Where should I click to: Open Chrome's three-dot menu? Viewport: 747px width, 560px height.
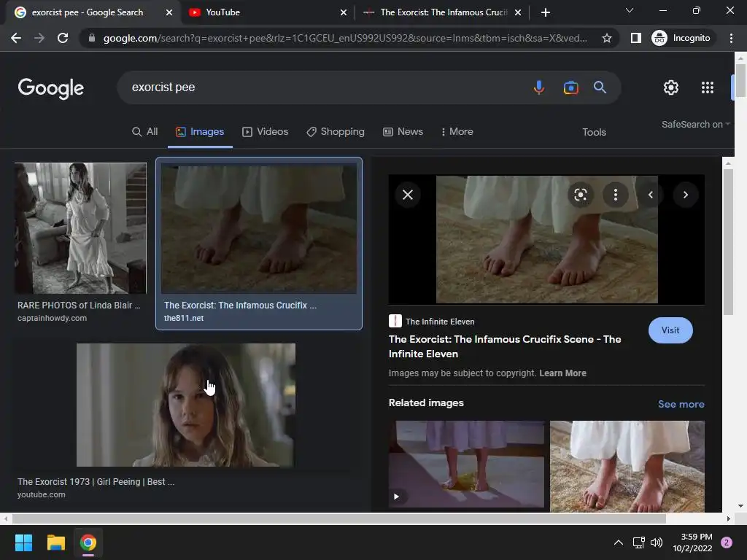731,38
